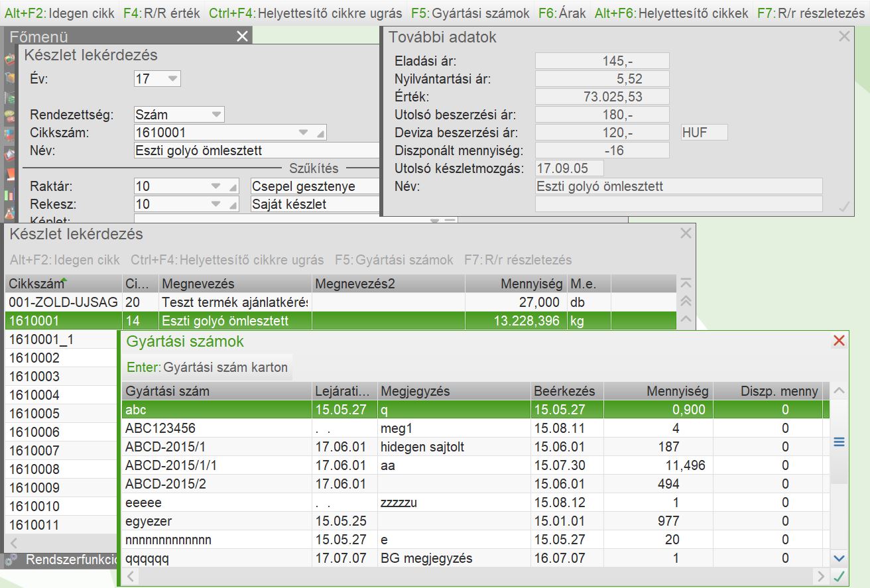The image size is (870, 588).
Task: Expand the Rendezettség dropdown
Action: pyautogui.click(x=216, y=115)
